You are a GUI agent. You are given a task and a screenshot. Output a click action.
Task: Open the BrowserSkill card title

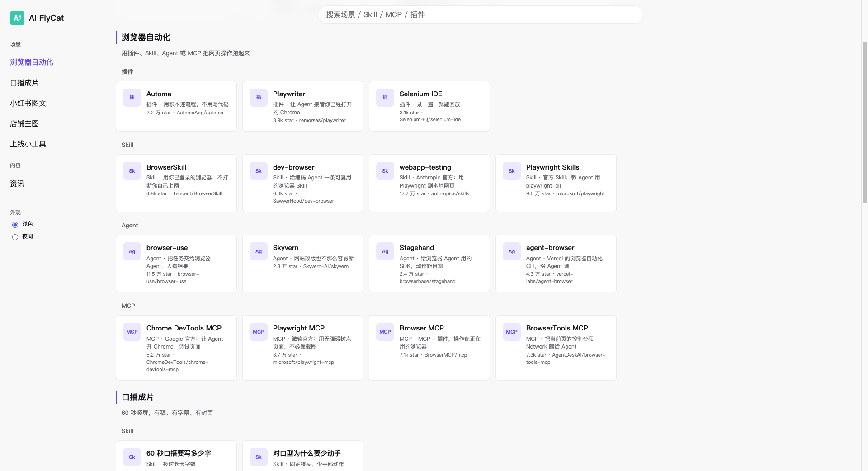(x=166, y=167)
